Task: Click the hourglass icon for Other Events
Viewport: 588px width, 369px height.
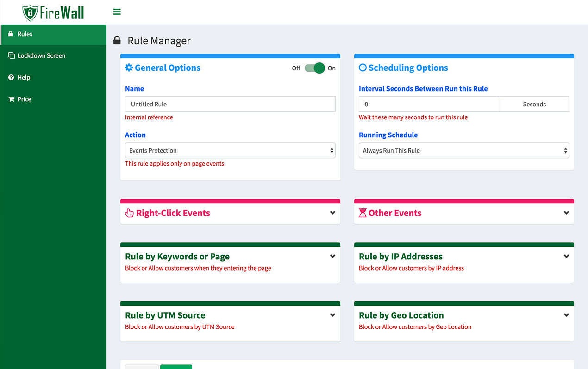Action: coord(363,213)
